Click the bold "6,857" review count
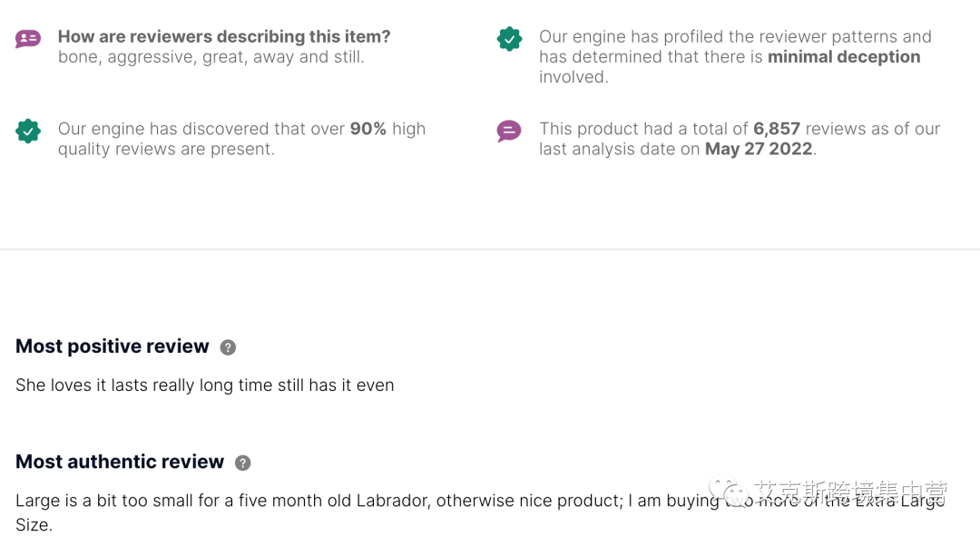The height and width of the screenshot is (536, 980). [x=776, y=129]
